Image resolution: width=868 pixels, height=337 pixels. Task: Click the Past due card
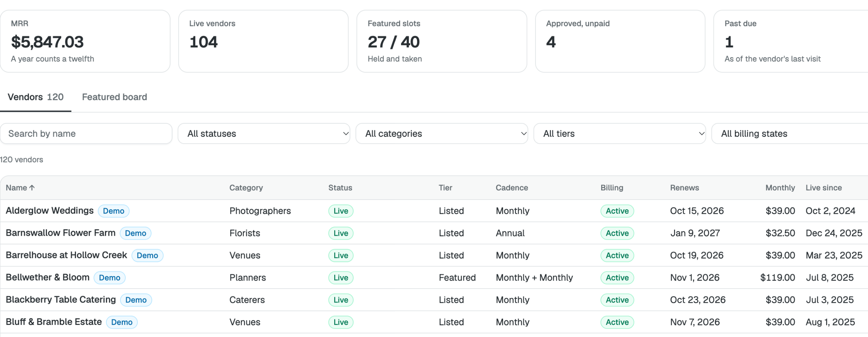(x=791, y=41)
